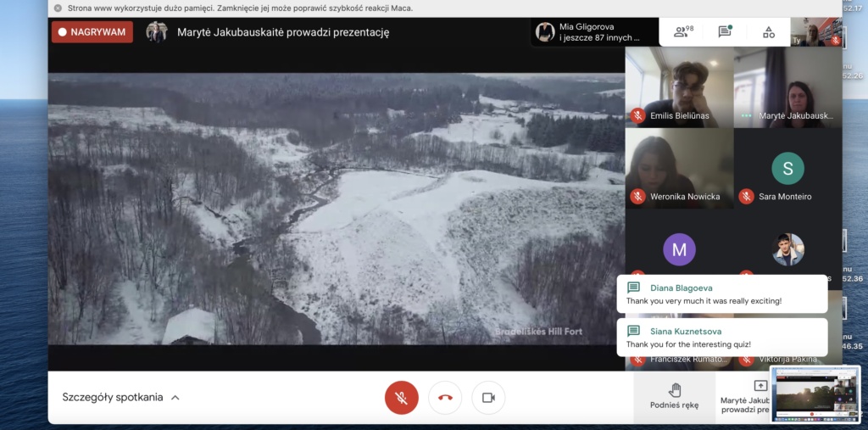Click the muted mic icon on Emilis Bieliūnas
868x430 pixels.
point(637,115)
